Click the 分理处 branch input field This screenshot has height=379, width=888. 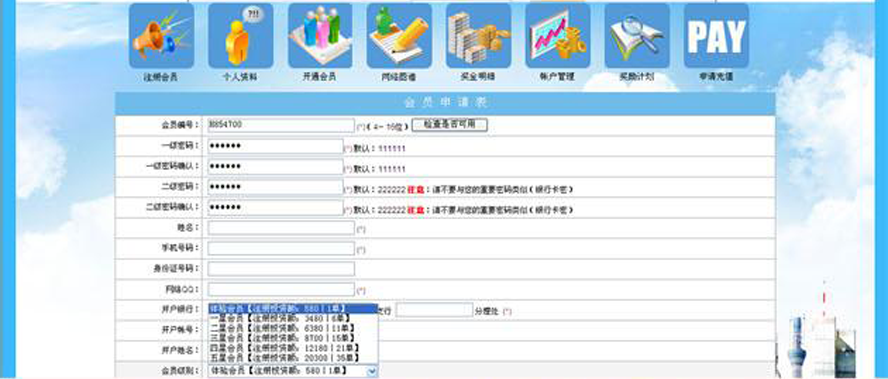point(434,310)
